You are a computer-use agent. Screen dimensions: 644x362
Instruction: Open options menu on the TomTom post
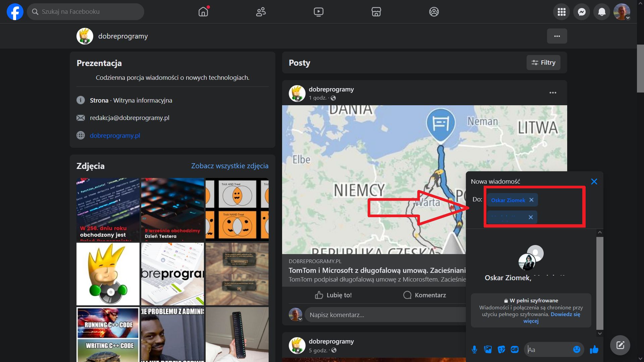tap(553, 93)
